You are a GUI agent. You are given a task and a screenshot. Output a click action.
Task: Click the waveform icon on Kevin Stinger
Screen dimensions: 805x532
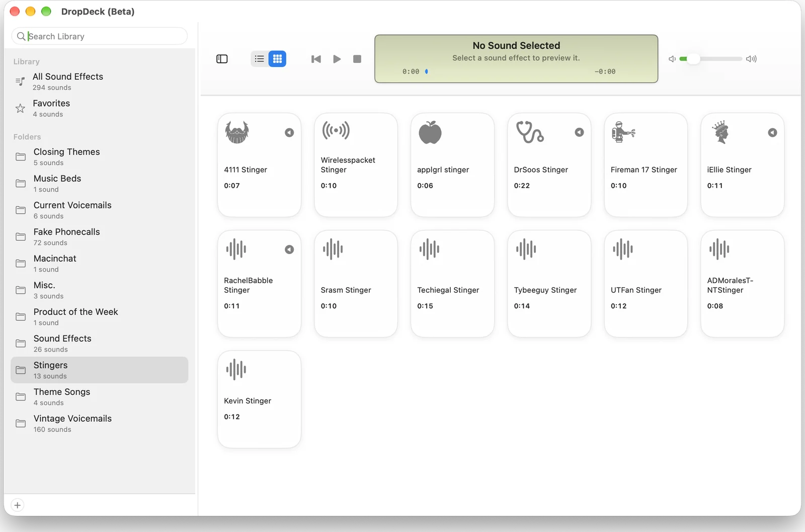pyautogui.click(x=236, y=370)
